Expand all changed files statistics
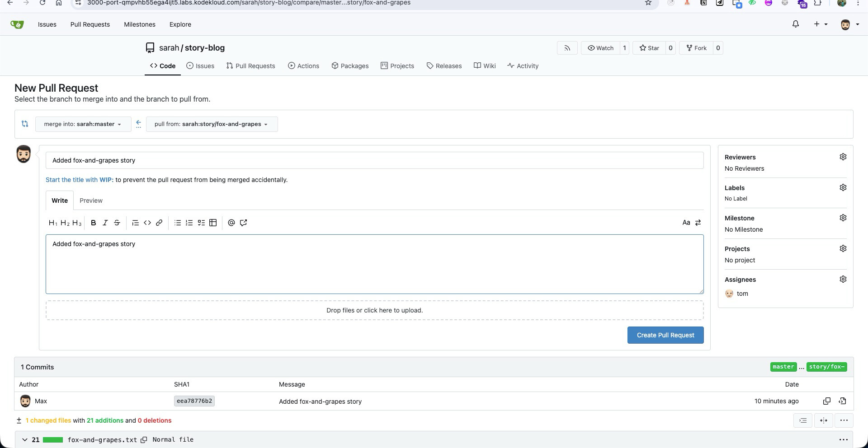868x448 pixels. point(19,420)
